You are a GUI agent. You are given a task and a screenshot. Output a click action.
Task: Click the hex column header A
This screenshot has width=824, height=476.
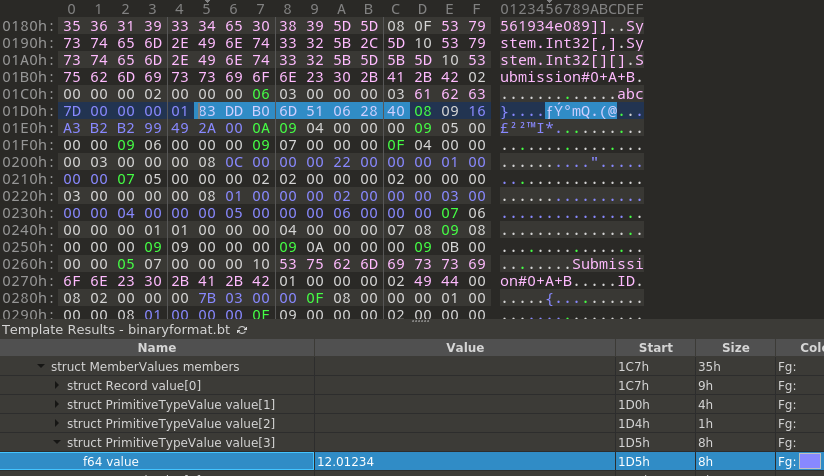[342, 9]
